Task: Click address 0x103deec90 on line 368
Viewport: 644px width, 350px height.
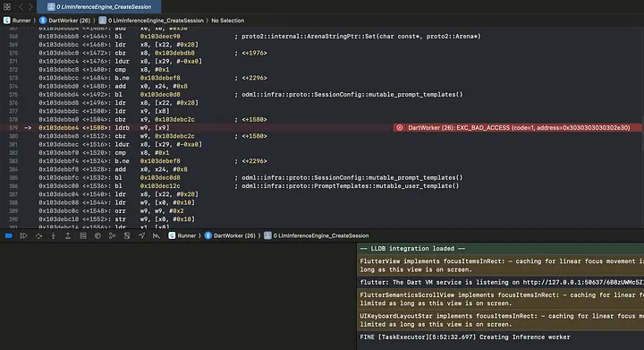Action: [160, 36]
